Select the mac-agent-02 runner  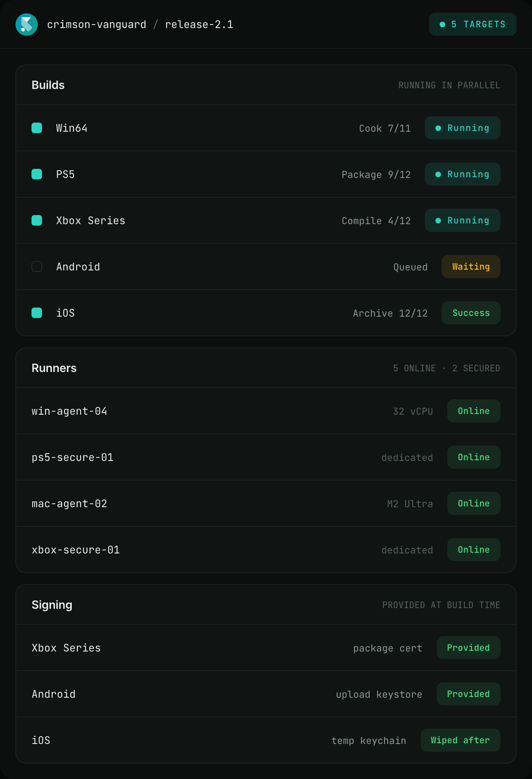point(266,503)
